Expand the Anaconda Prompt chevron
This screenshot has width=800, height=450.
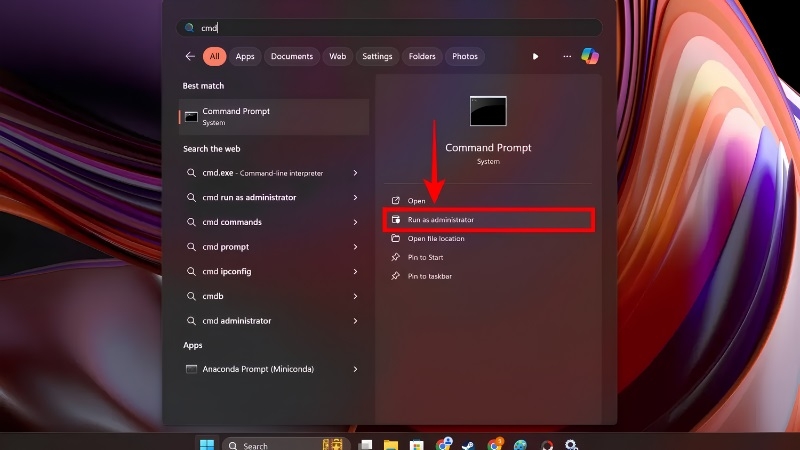(355, 369)
